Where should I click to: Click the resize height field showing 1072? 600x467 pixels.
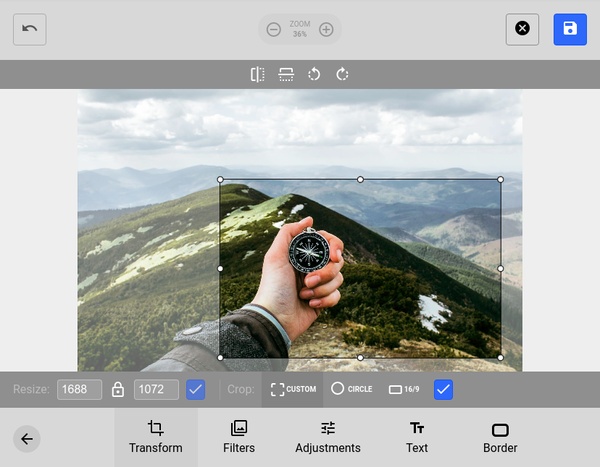click(156, 390)
